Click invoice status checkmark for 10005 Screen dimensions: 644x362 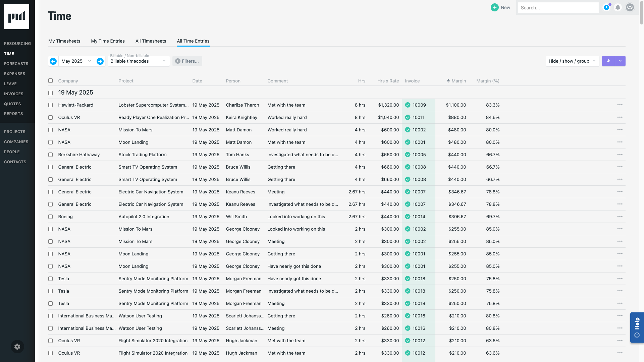(408, 155)
